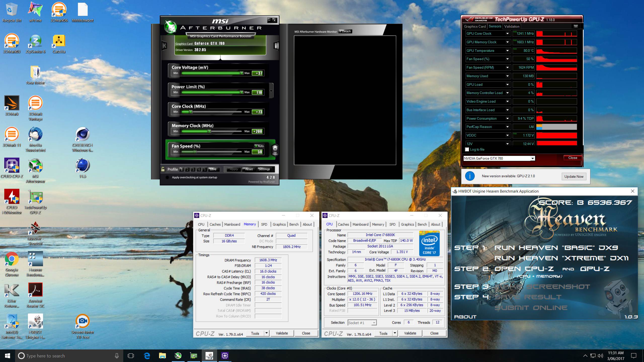Open the Bench tab in Memory-tab CPU-Z window

(x=294, y=224)
